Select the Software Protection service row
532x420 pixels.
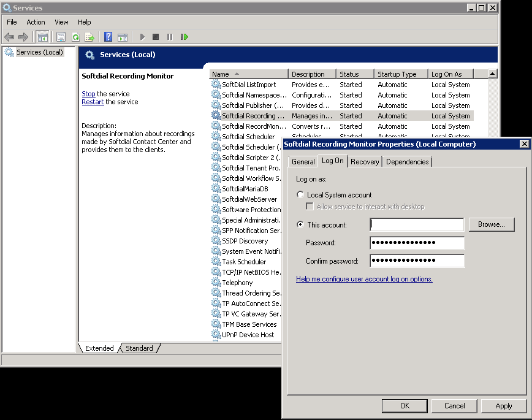246,210
